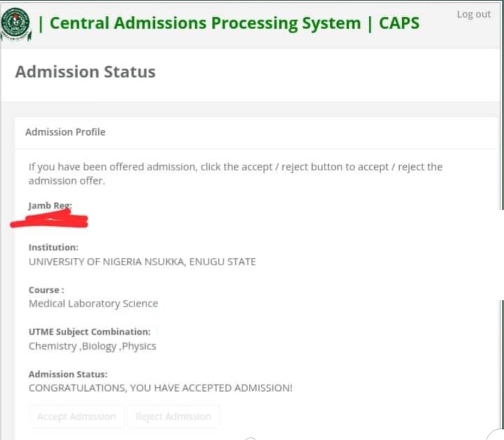Click the Institution field label
The height and width of the screenshot is (440, 504).
click(53, 247)
